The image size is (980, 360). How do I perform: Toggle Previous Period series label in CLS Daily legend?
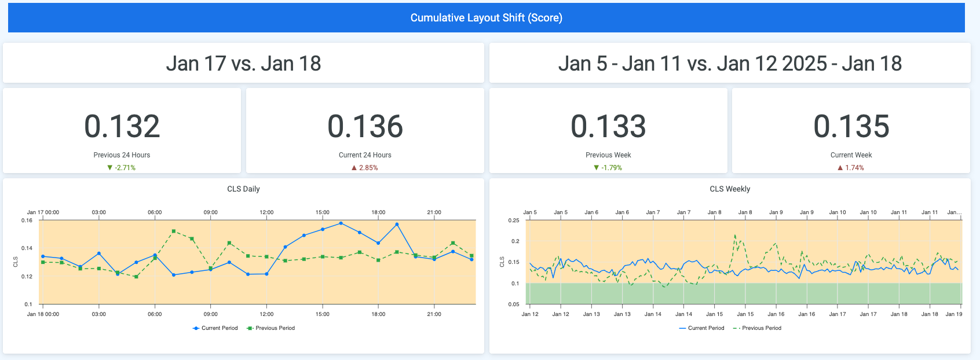coord(275,328)
